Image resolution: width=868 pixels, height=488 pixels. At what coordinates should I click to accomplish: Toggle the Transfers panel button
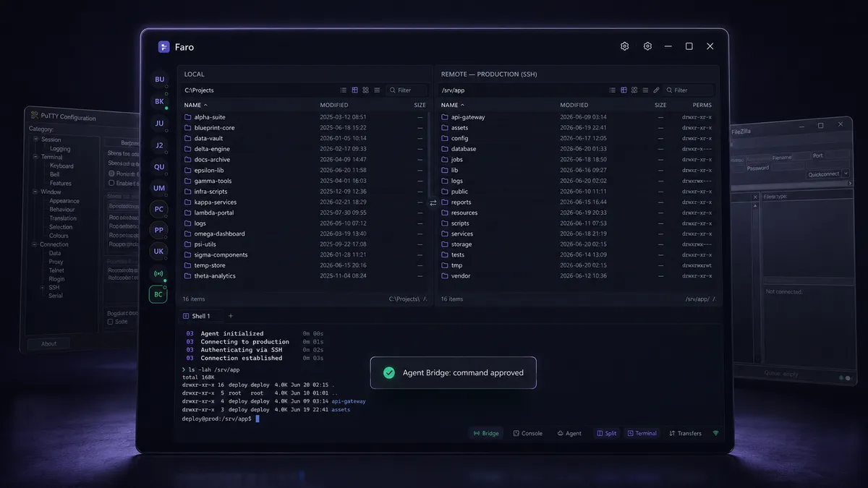click(686, 433)
